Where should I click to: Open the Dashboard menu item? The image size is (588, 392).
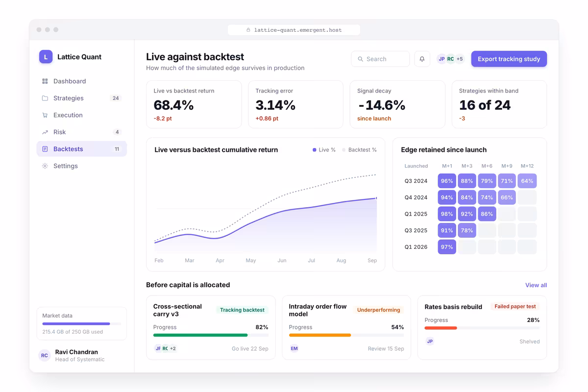coord(82,81)
